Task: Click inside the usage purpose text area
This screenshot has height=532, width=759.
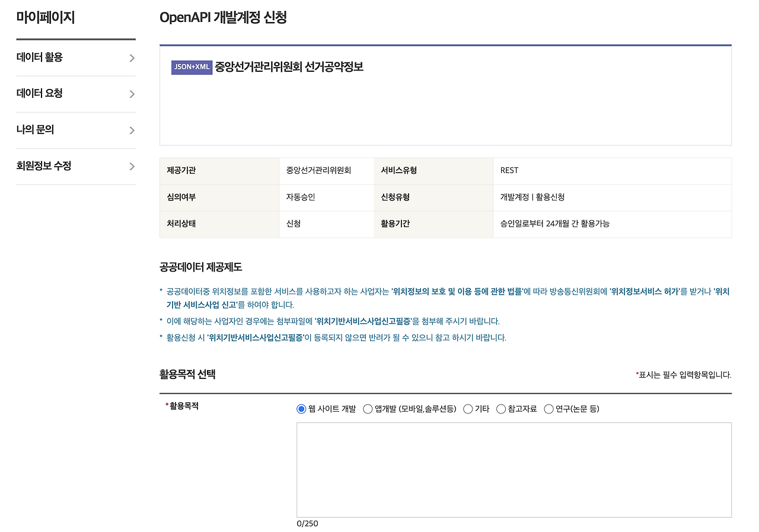Action: [x=514, y=469]
